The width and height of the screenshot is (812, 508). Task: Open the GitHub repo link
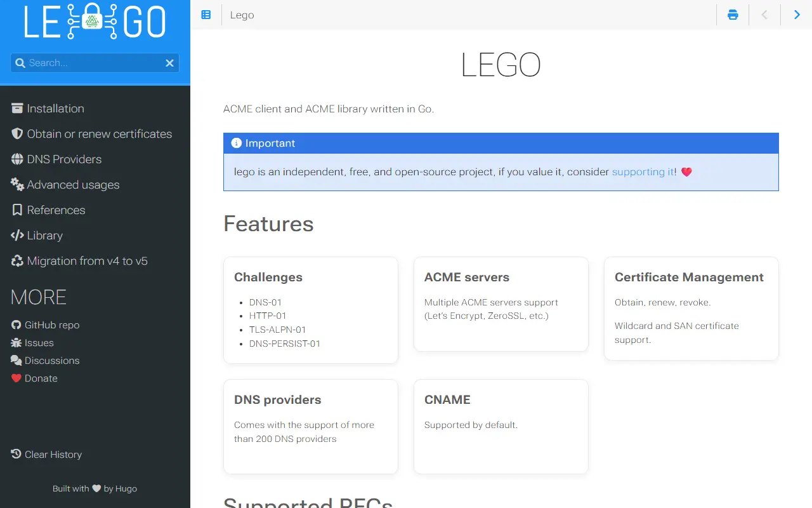(x=52, y=325)
